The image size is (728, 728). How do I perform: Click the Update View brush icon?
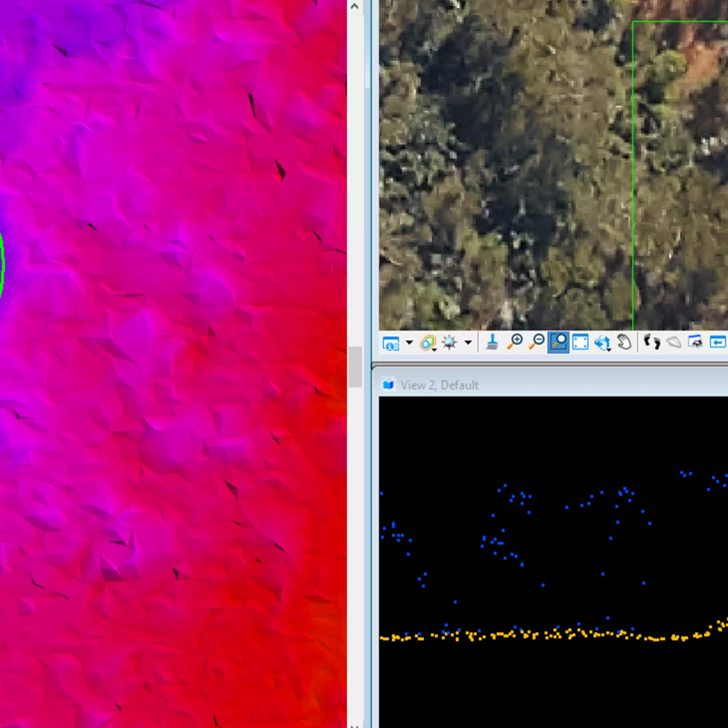[x=492, y=342]
